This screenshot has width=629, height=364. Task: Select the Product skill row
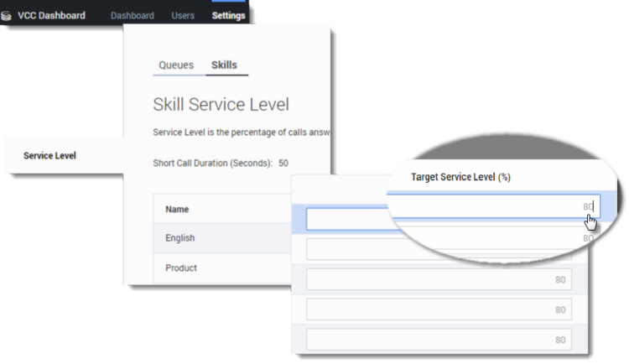222,268
